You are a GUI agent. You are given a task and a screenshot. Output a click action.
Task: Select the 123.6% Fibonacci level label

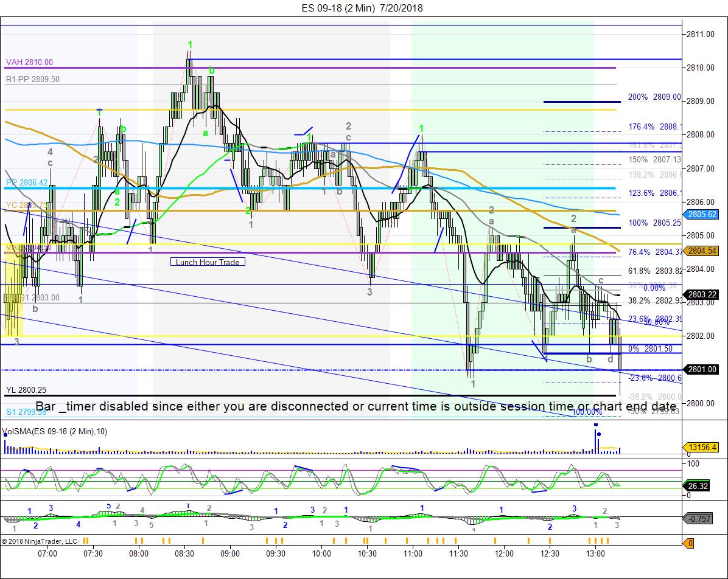click(654, 193)
